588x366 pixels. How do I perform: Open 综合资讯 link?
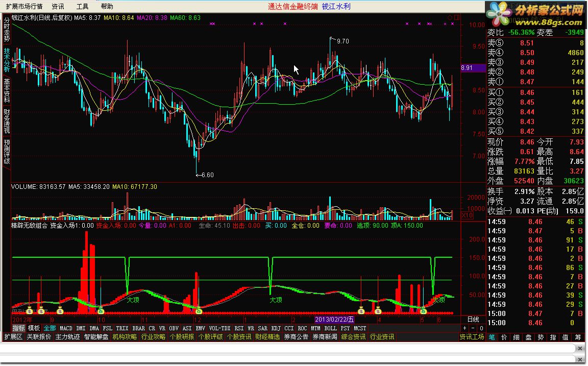pos(353,337)
